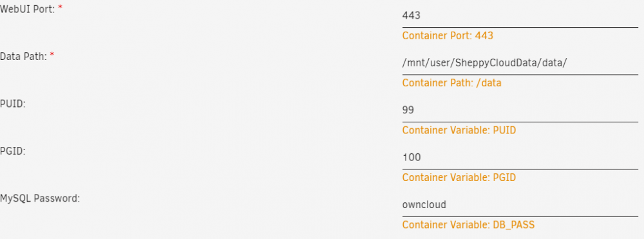The height and width of the screenshot is (239, 644).
Task: Click the MySQL Password label
Action: point(40,199)
